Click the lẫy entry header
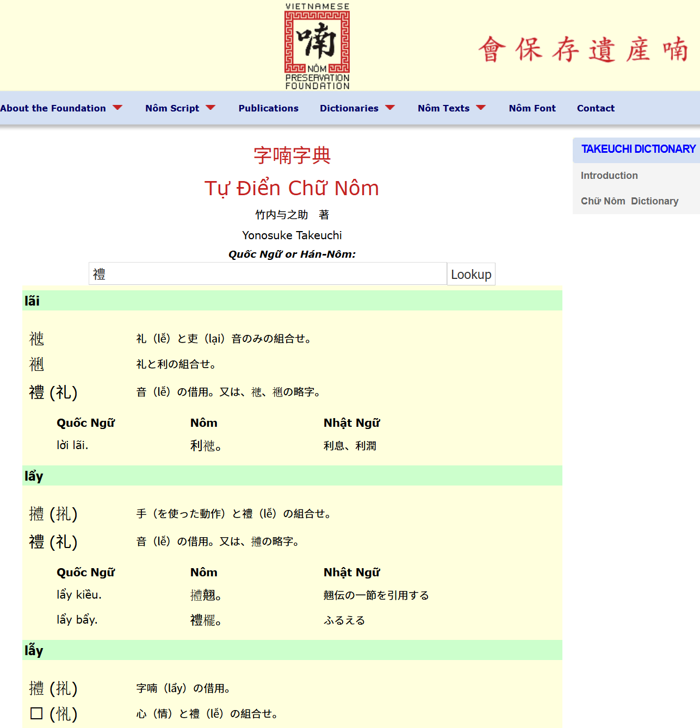Screen dimensions: 700x728 (x=292, y=650)
